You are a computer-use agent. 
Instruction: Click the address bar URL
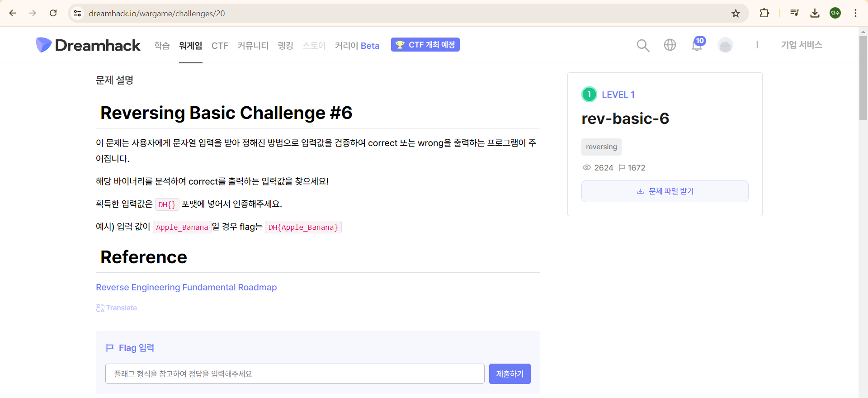(157, 14)
